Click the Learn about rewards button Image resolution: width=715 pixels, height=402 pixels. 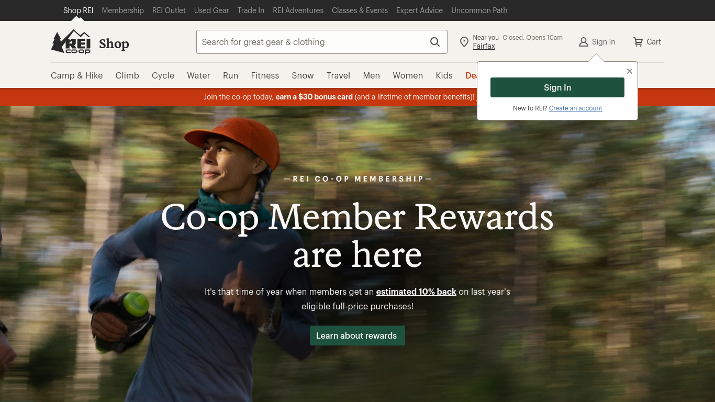coord(357,335)
